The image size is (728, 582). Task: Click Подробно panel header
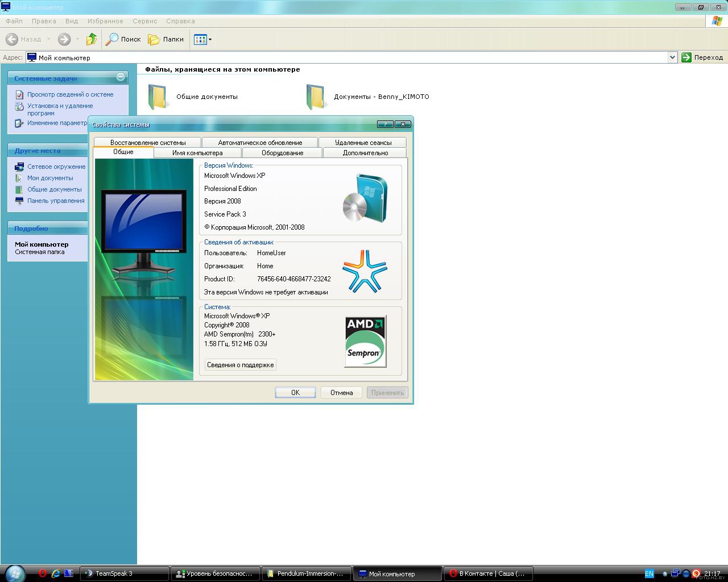pyautogui.click(x=48, y=228)
